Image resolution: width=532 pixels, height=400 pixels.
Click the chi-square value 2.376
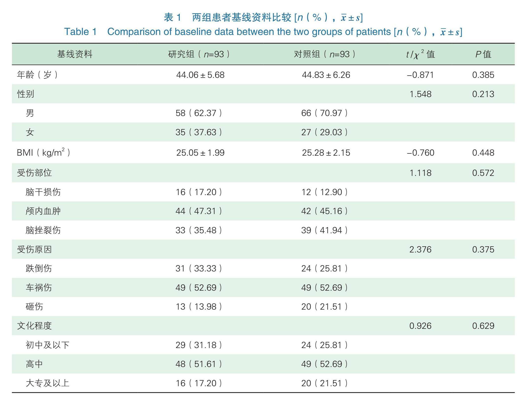tap(420, 250)
